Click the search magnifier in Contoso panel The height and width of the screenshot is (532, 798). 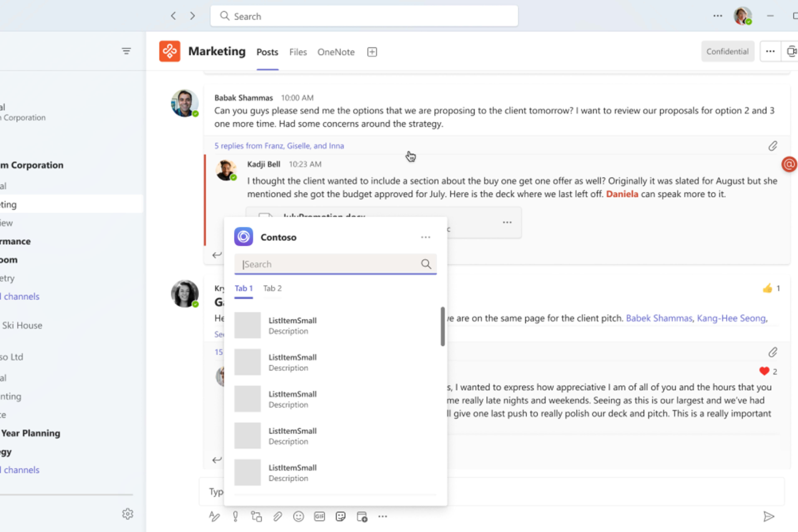coord(426,264)
